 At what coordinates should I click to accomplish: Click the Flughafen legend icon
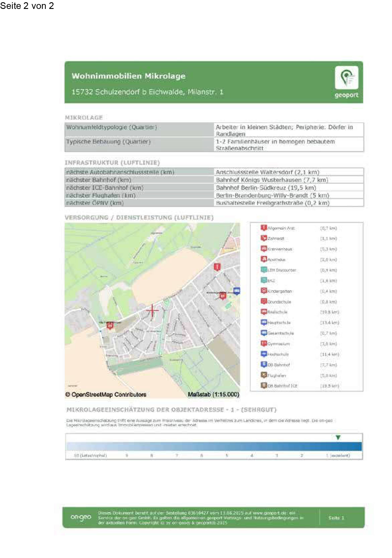(264, 375)
